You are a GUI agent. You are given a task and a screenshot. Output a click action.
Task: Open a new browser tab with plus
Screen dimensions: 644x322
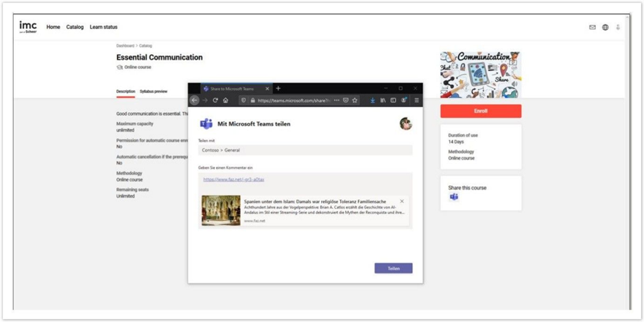click(278, 89)
